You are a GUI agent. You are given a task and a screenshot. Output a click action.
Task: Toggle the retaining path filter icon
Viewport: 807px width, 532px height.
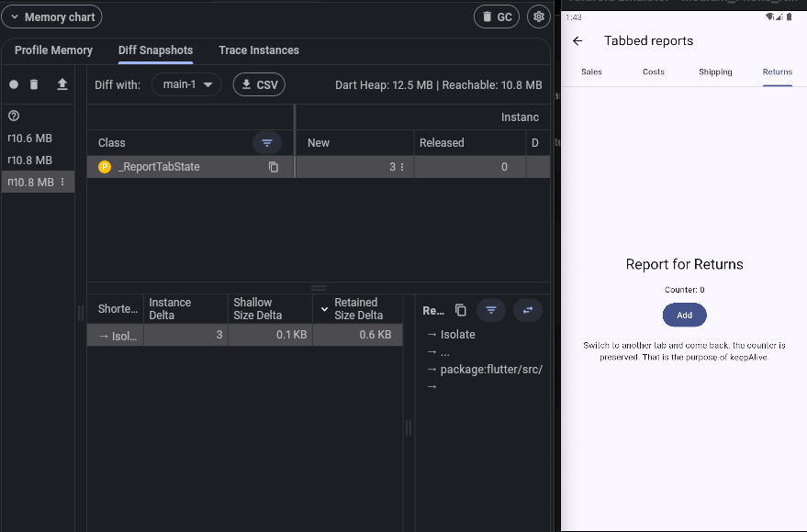click(491, 310)
